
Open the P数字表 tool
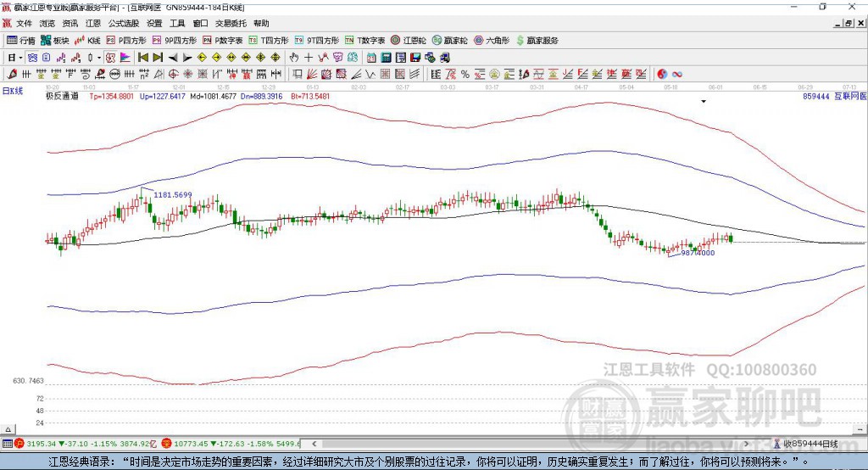coord(223,41)
